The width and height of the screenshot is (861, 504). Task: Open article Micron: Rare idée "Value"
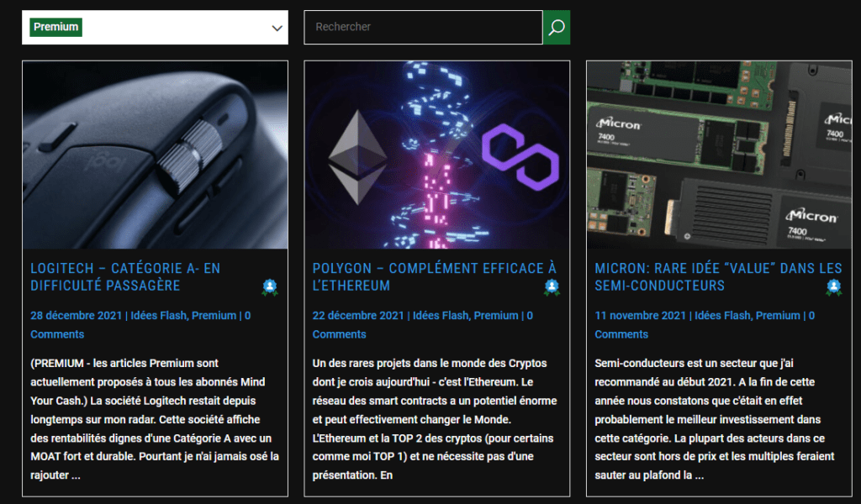coord(718,277)
